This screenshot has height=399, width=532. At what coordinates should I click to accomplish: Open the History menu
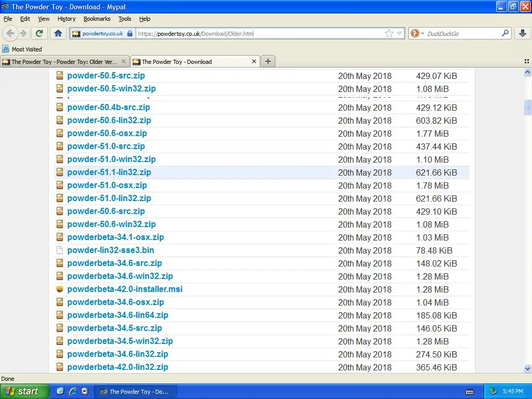pos(66,19)
